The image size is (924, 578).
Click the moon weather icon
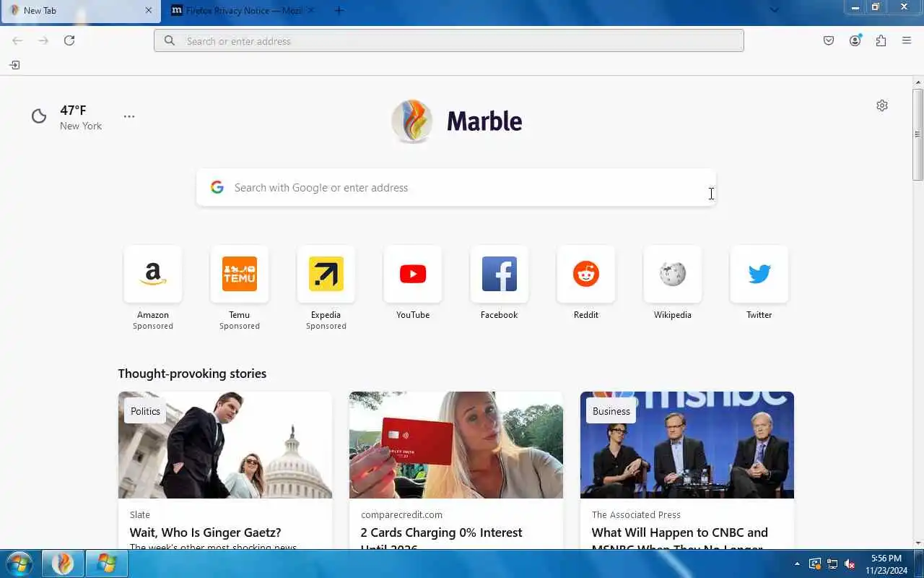point(39,116)
